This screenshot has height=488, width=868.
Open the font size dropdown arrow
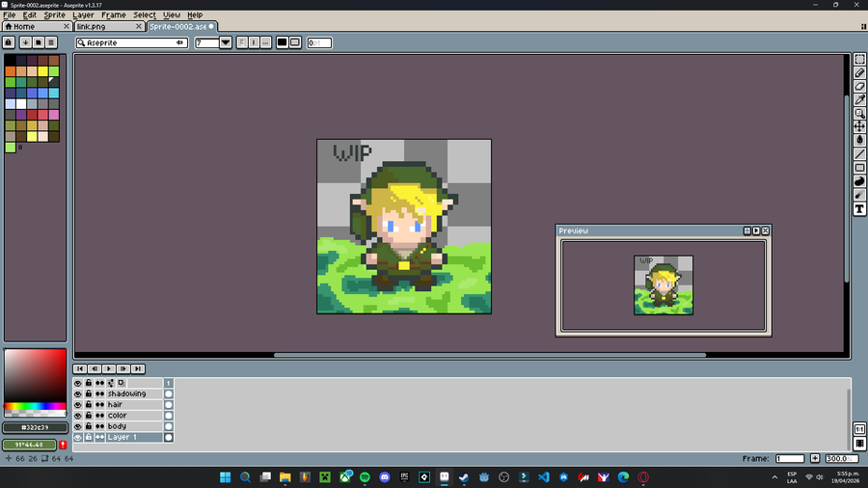(226, 42)
